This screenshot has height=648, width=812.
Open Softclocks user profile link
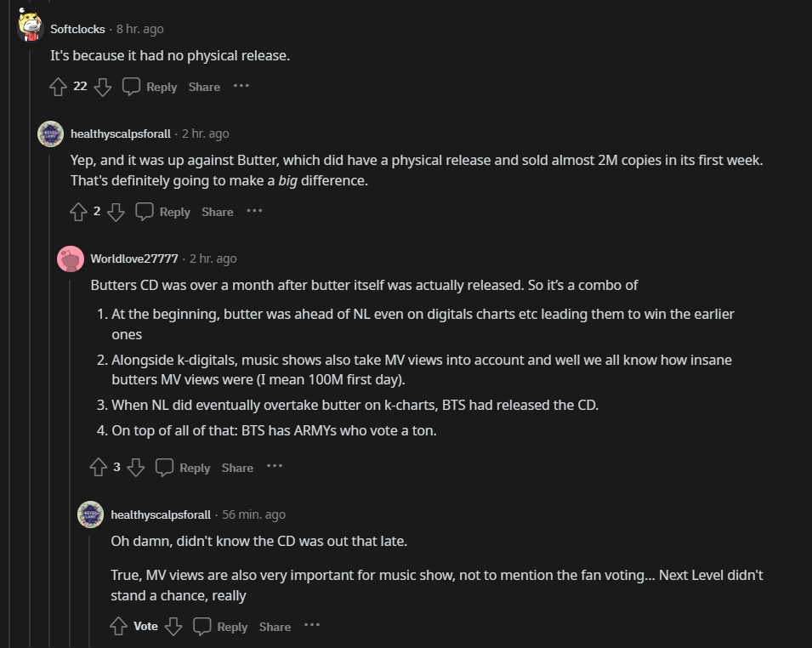tap(77, 29)
